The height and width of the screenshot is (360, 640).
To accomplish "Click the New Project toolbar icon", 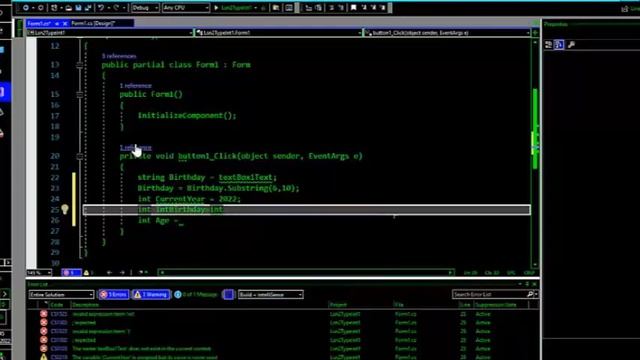I will (x=54, y=8).
